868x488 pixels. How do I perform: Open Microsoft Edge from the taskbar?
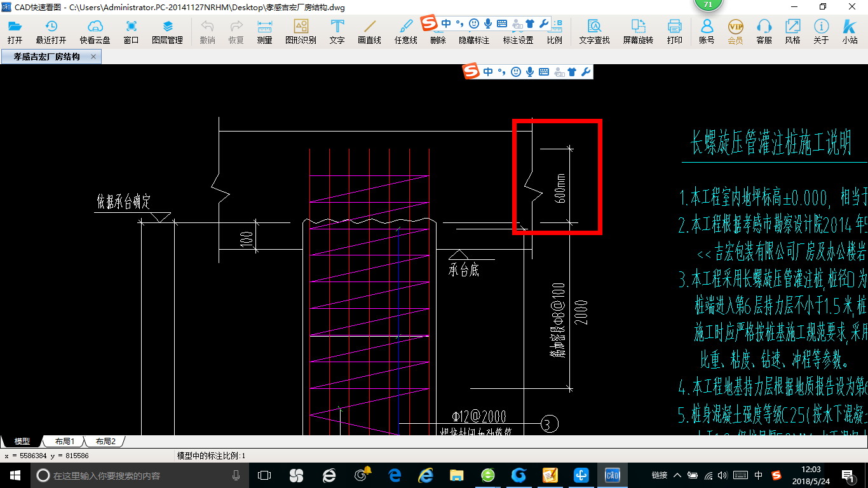coord(394,475)
